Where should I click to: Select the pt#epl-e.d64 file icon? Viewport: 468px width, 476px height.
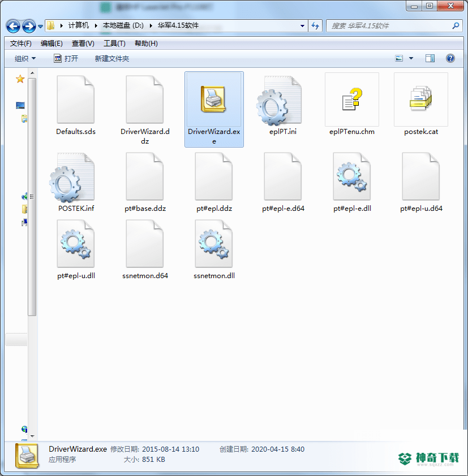[x=282, y=176]
